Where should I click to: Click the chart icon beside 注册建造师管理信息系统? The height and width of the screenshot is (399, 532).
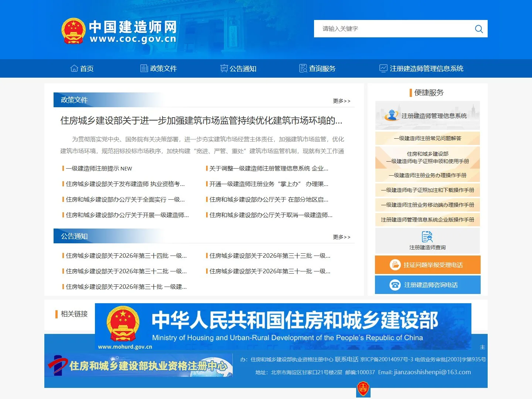click(383, 68)
